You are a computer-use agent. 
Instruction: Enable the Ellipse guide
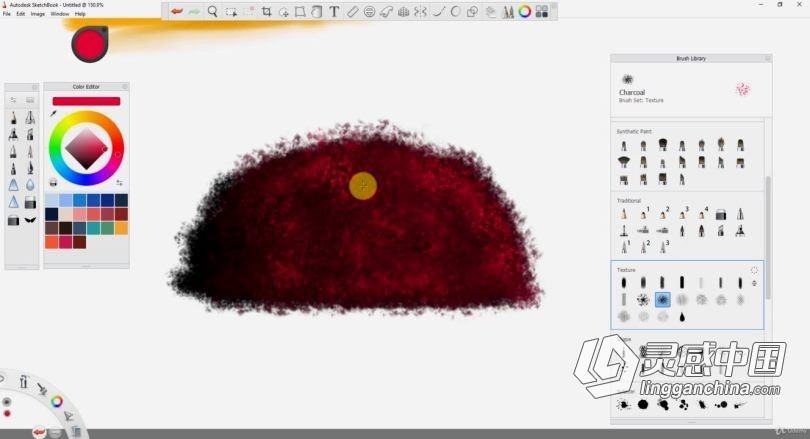click(369, 11)
